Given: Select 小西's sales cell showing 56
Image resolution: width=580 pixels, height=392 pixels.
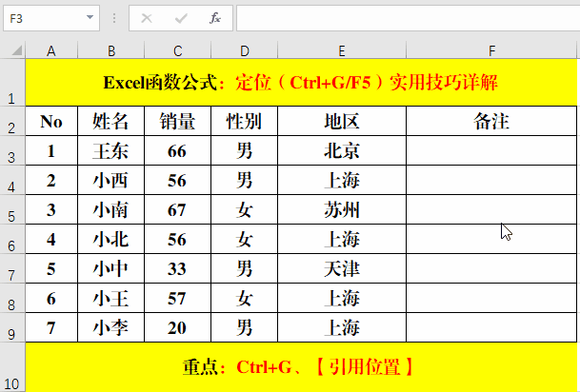Looking at the screenshot, I should click(x=177, y=180).
